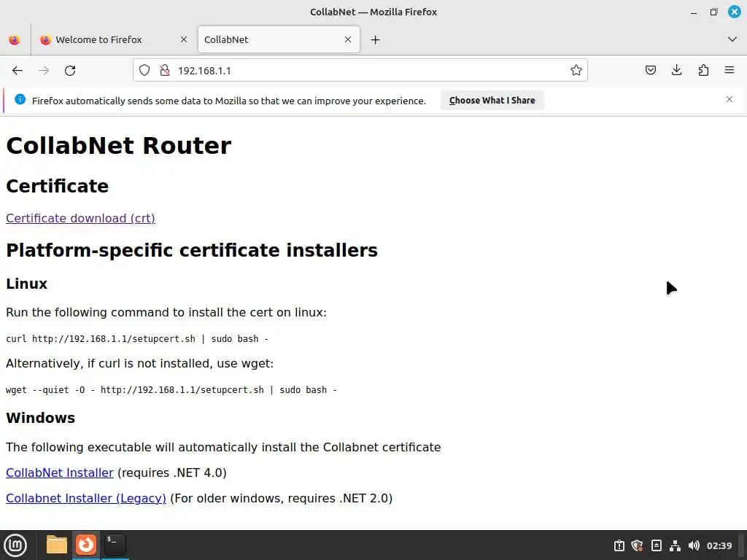Open the Firefox hamburger application menu
Viewport: 747px width, 560px height.
coord(729,71)
